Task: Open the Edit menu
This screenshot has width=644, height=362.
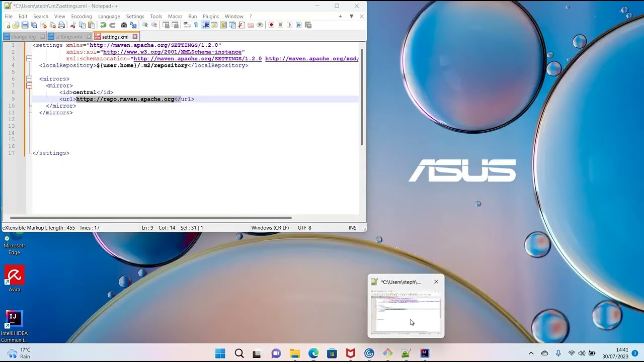Action: point(23,16)
